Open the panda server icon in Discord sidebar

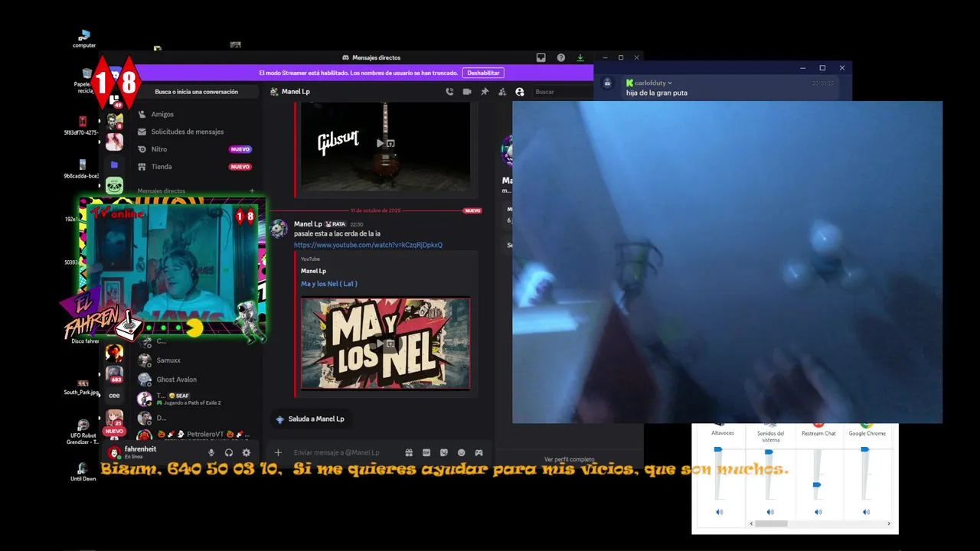[114, 186]
